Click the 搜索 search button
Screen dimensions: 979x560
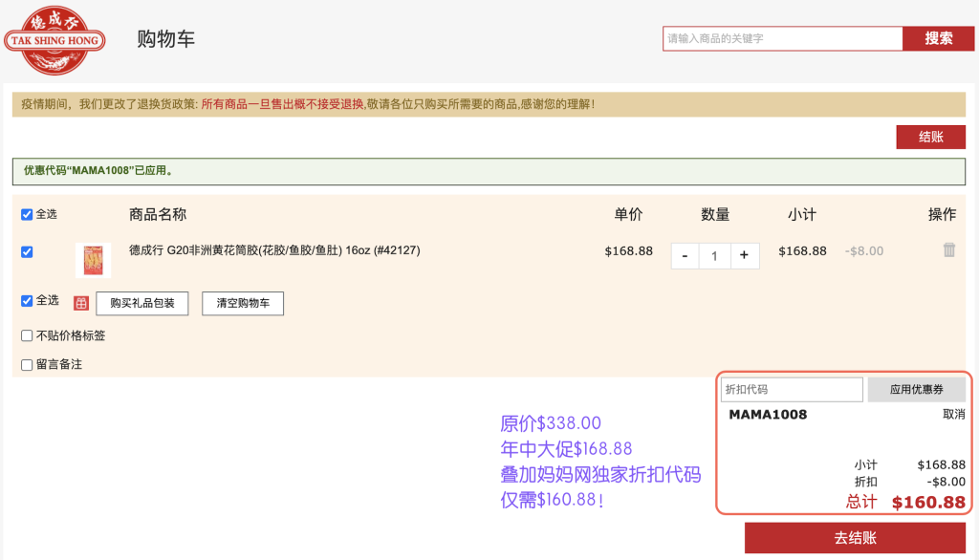coord(939,39)
